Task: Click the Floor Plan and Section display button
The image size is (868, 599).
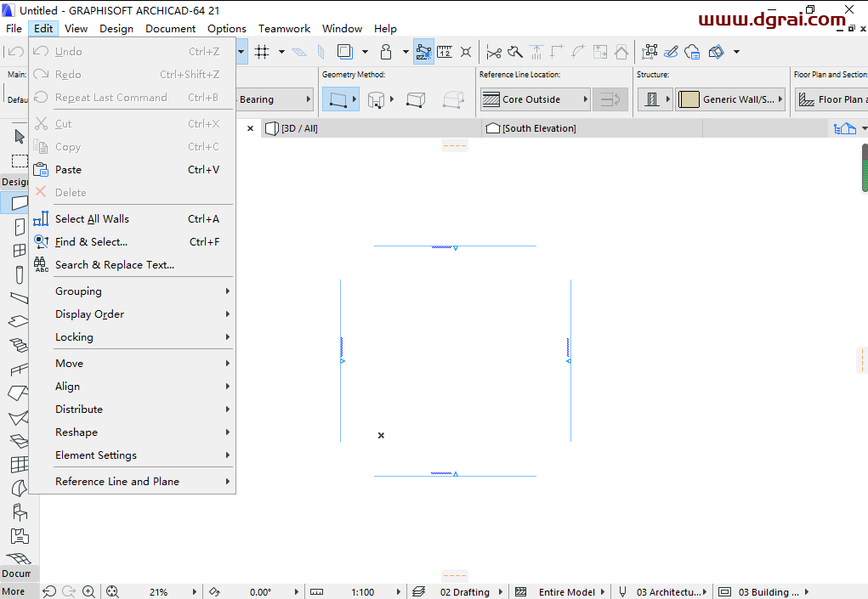Action: pos(831,99)
